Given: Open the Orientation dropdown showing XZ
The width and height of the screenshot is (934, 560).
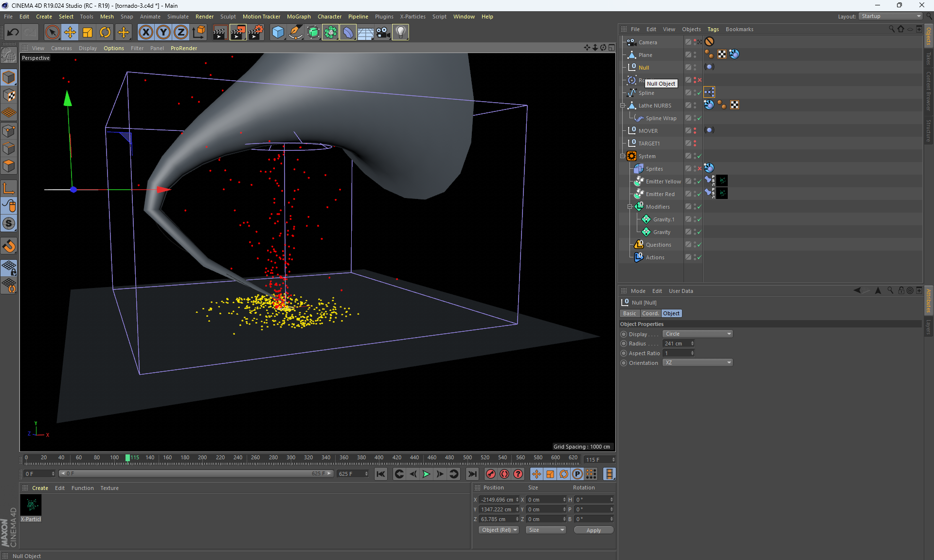Looking at the screenshot, I should tap(697, 362).
